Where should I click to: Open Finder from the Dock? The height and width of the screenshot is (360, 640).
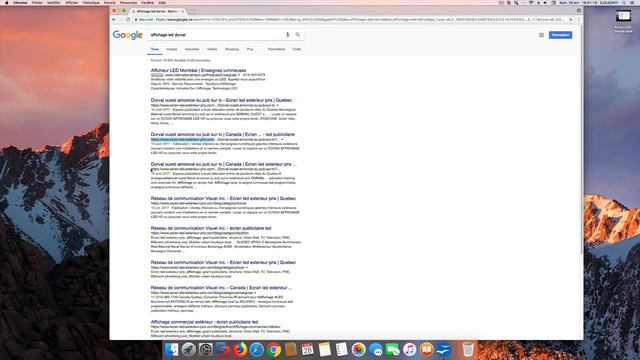coord(171,349)
